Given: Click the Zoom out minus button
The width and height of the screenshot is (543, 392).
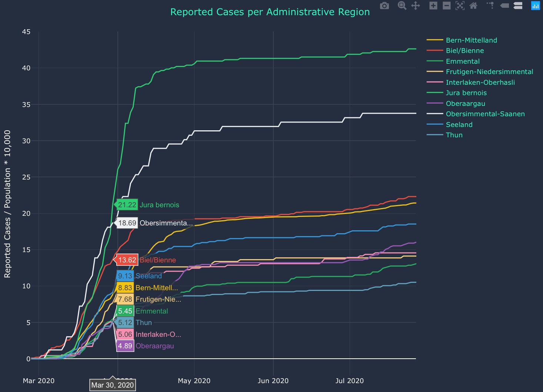Looking at the screenshot, I should pos(447,6).
